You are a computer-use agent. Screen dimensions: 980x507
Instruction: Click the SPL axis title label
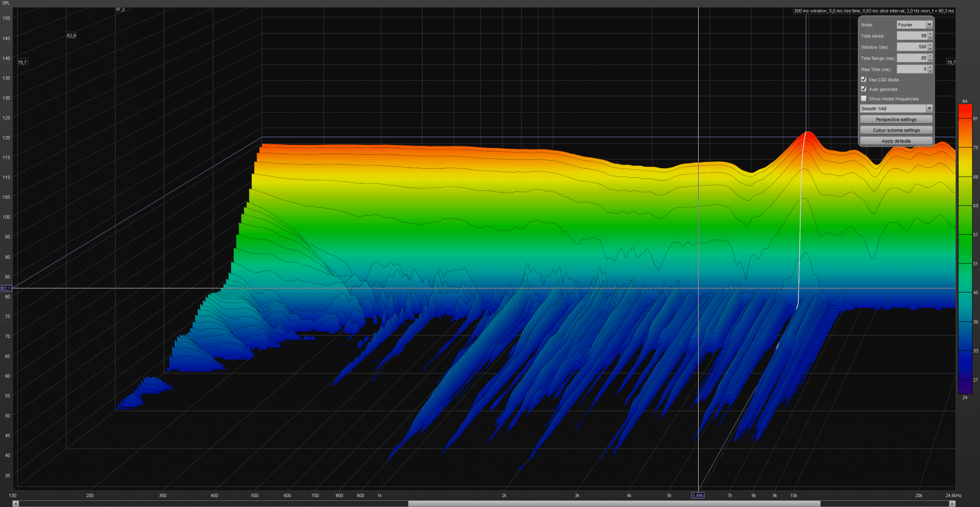tap(6, 3)
